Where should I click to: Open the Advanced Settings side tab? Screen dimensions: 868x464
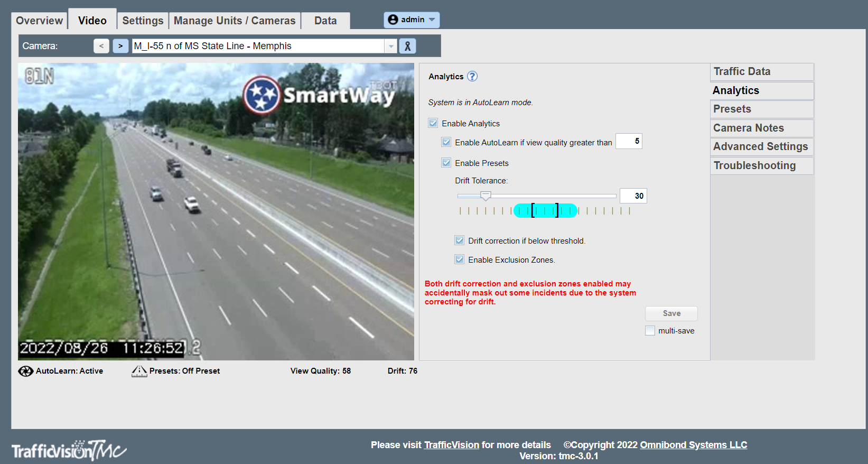(762, 146)
